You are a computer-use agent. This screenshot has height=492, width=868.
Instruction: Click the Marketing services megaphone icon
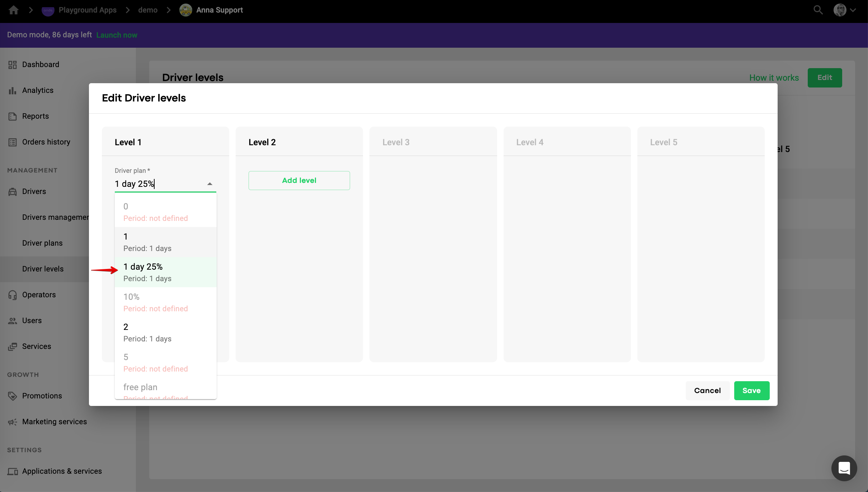(13, 422)
